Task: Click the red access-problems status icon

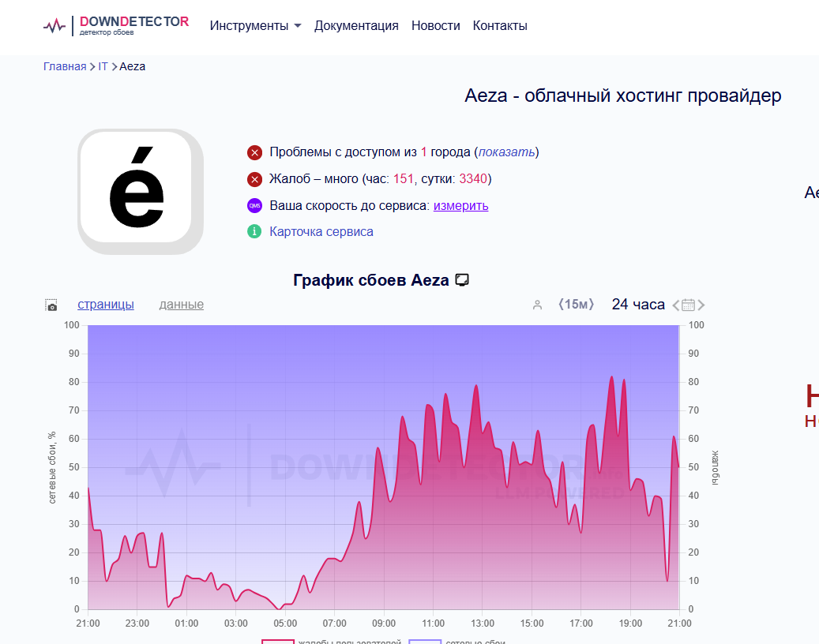Action: pyautogui.click(x=254, y=152)
